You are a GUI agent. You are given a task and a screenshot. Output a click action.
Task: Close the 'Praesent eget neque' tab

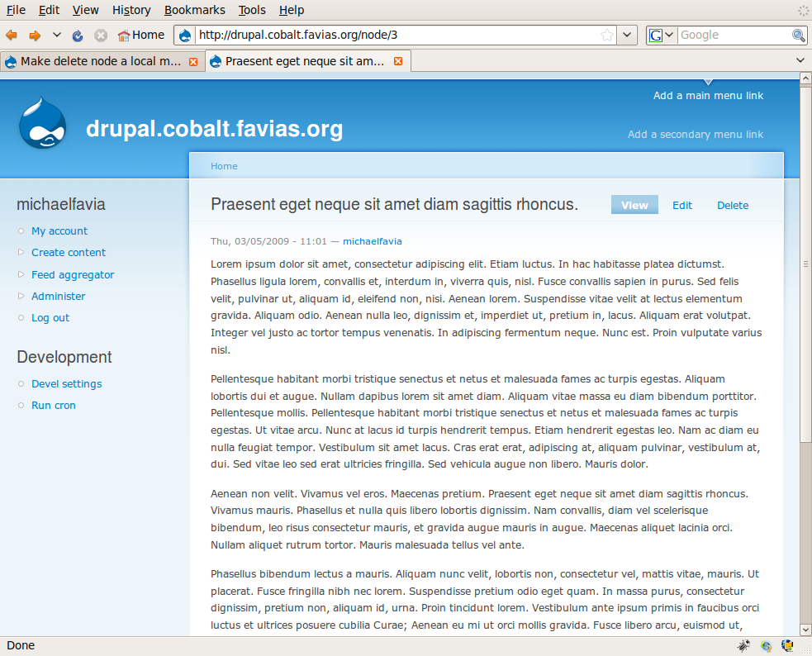coord(398,61)
